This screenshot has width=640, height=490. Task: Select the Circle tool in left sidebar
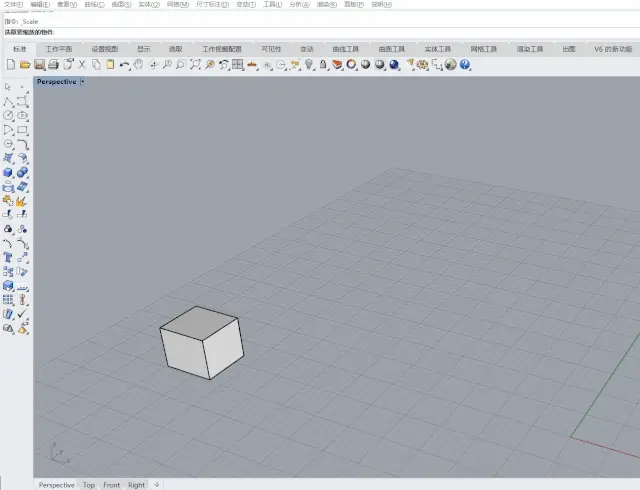point(8,116)
